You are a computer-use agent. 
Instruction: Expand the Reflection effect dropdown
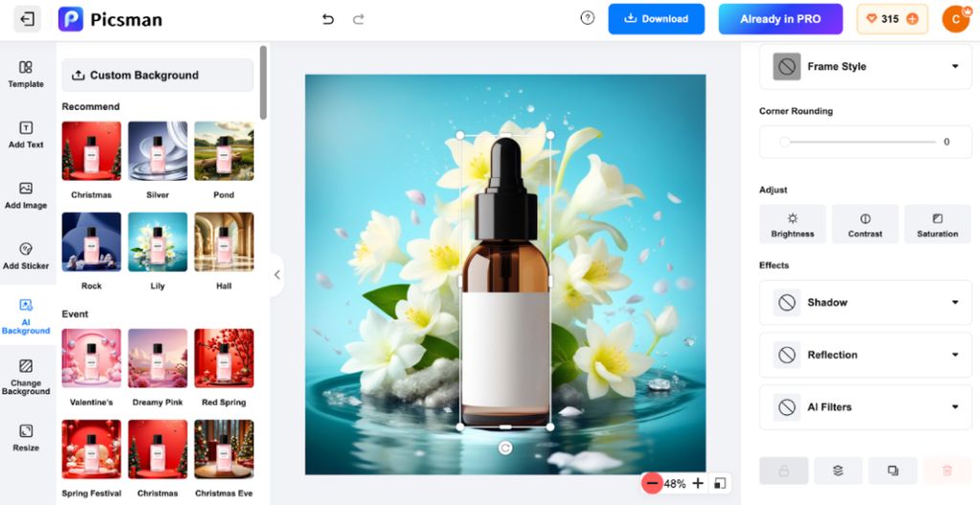(x=865, y=355)
